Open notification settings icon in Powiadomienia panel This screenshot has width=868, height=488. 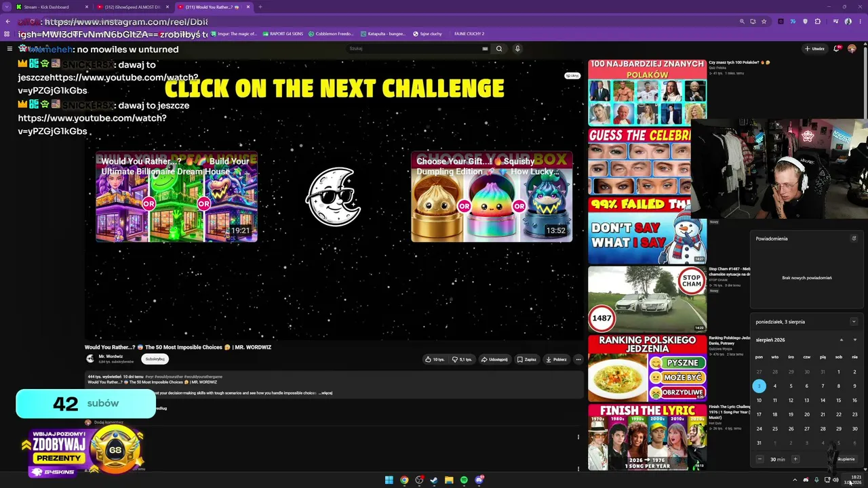[x=854, y=239]
